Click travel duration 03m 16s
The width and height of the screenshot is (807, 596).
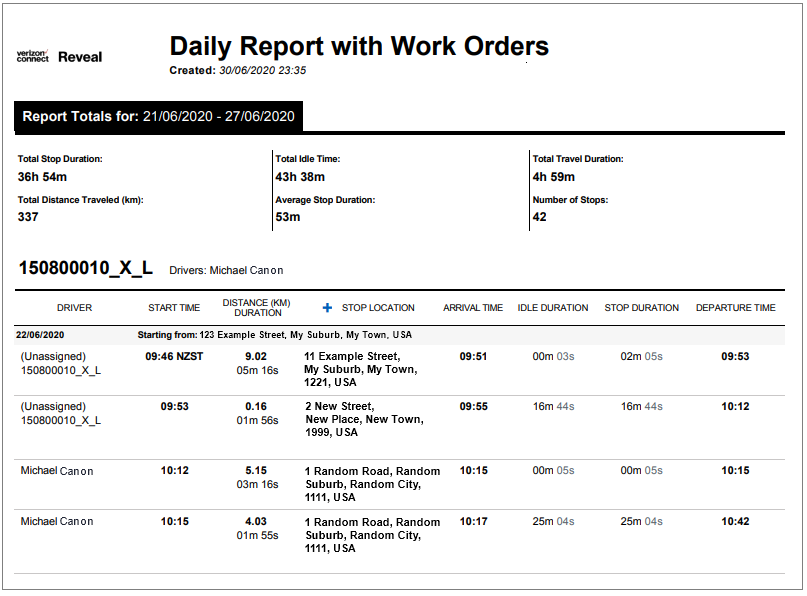(x=257, y=485)
